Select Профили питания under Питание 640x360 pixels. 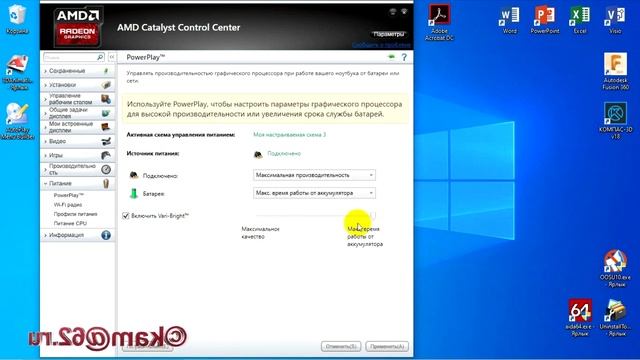(76, 214)
